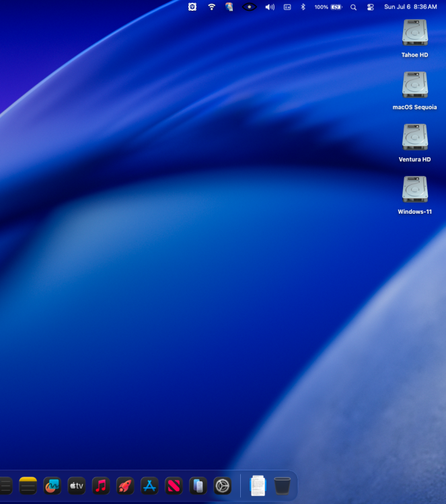Open the App Store

click(x=149, y=486)
